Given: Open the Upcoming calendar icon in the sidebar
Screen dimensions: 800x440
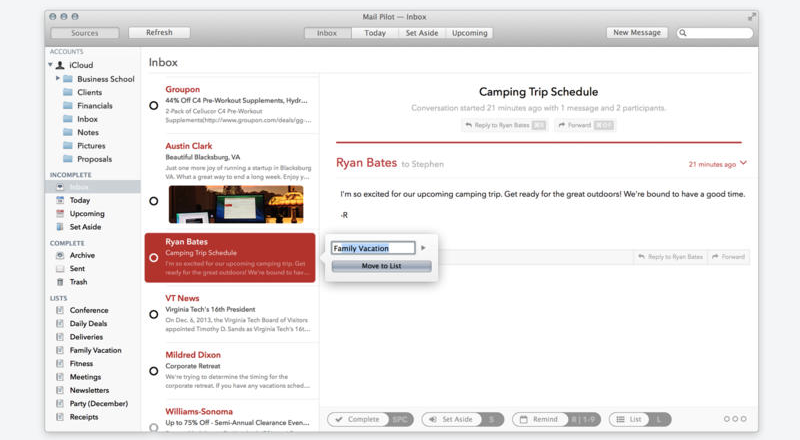Looking at the screenshot, I should coord(60,213).
